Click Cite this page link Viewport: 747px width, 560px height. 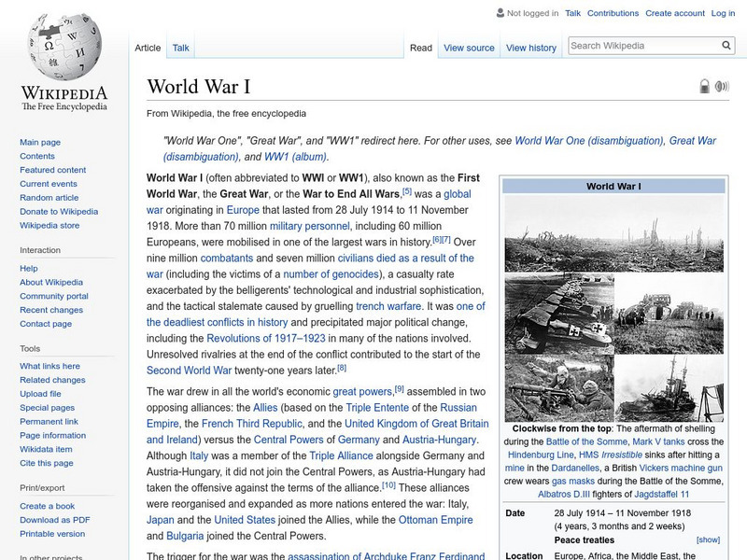[x=46, y=462]
